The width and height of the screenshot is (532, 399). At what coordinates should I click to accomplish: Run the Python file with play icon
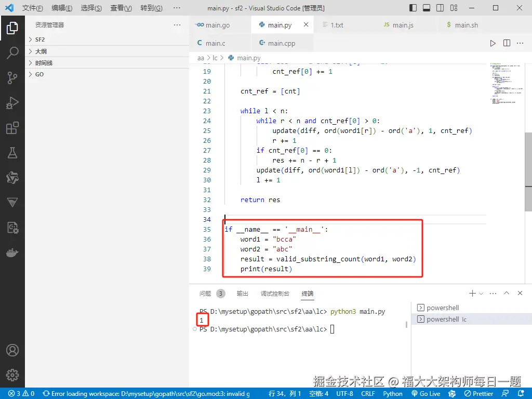click(493, 43)
